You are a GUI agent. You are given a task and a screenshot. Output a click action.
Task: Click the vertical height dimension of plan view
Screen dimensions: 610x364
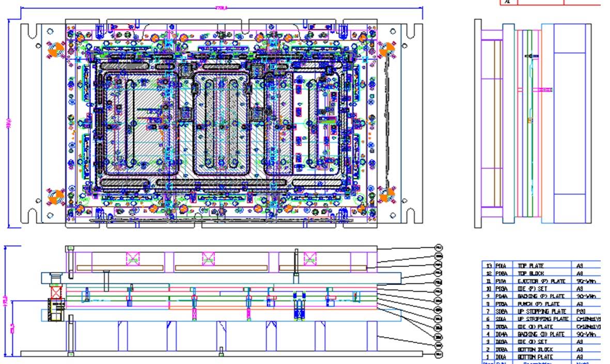point(9,124)
